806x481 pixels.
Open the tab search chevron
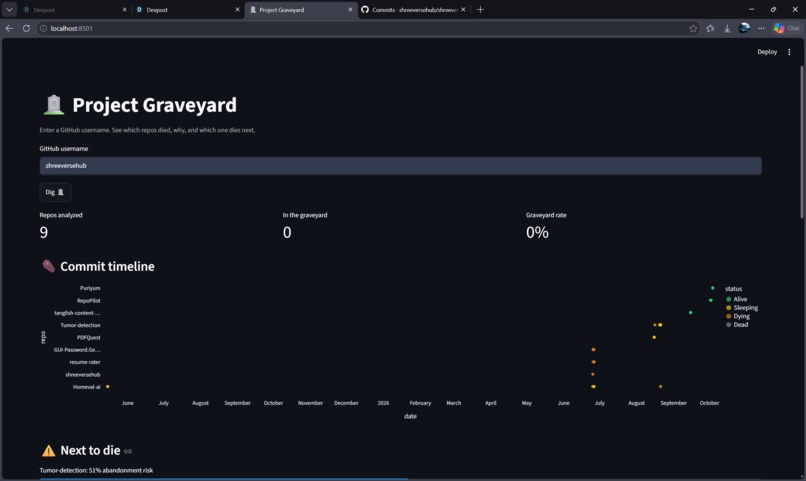9,9
